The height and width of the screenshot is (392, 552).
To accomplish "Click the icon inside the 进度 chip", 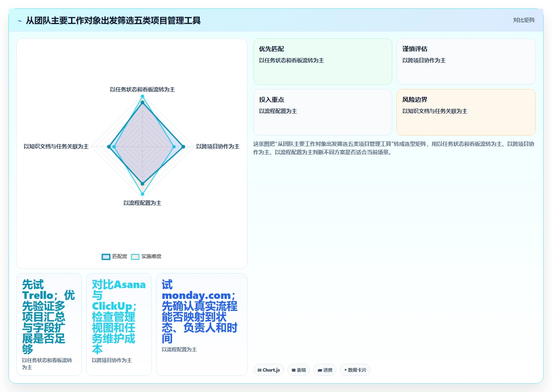I will (x=320, y=370).
